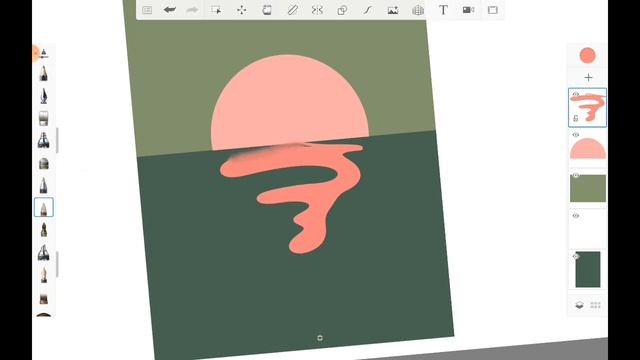Pick the first wide airbrush (fifth from top)
640x360 pixels.
point(44,140)
